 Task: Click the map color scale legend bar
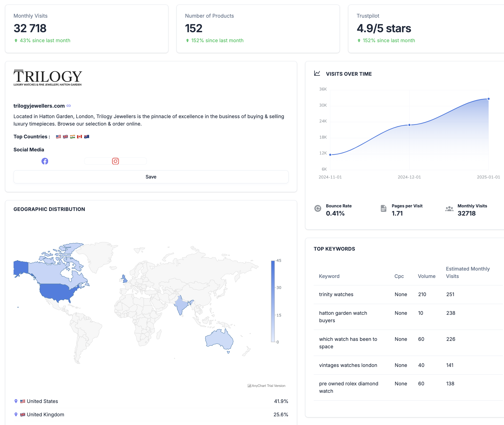pyautogui.click(x=273, y=301)
